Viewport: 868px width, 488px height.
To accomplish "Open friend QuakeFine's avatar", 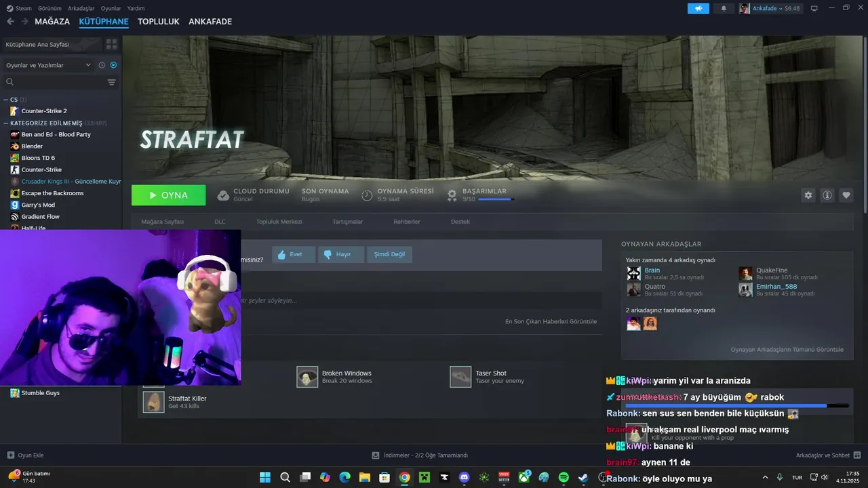I will (x=745, y=273).
